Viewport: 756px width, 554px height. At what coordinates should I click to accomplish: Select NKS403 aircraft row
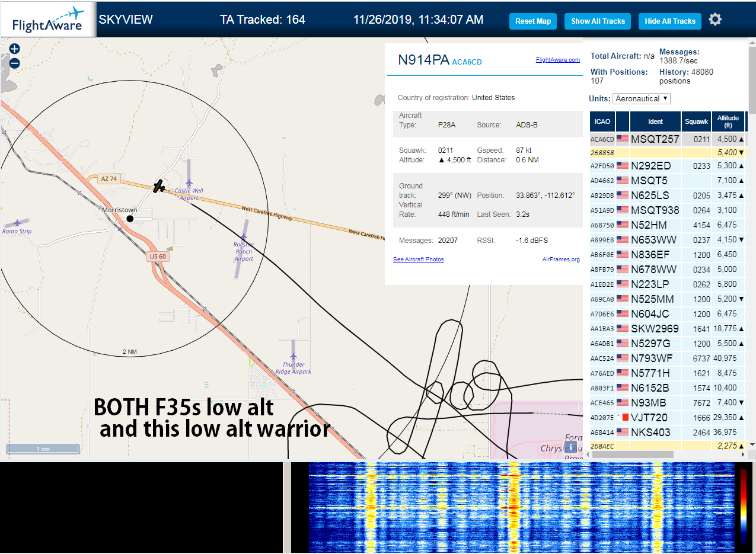[667, 433]
